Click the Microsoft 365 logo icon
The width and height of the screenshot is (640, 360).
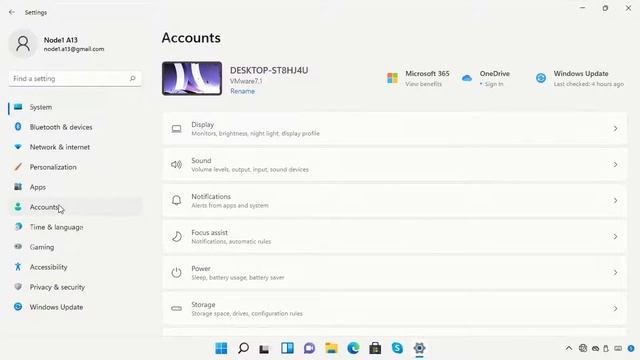point(392,78)
